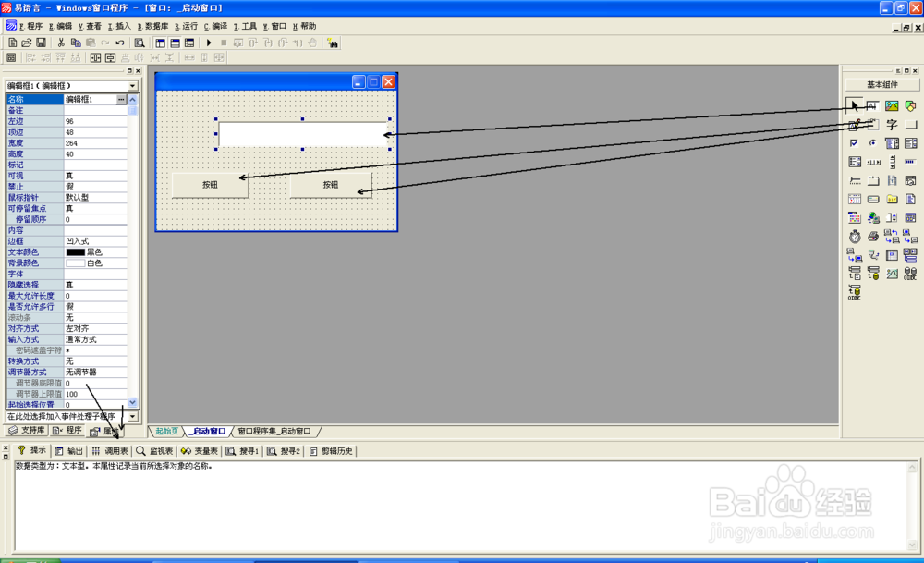Click the 对齐方式 value 左对齐

pos(95,328)
